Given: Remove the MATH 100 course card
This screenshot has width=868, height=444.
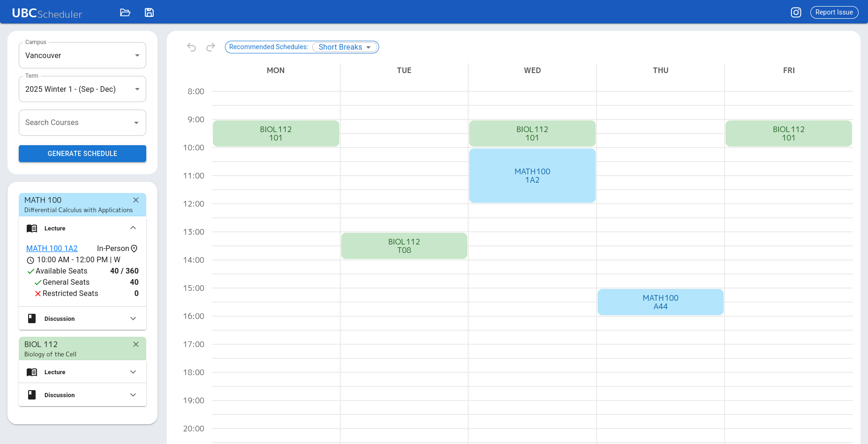Looking at the screenshot, I should pyautogui.click(x=136, y=200).
